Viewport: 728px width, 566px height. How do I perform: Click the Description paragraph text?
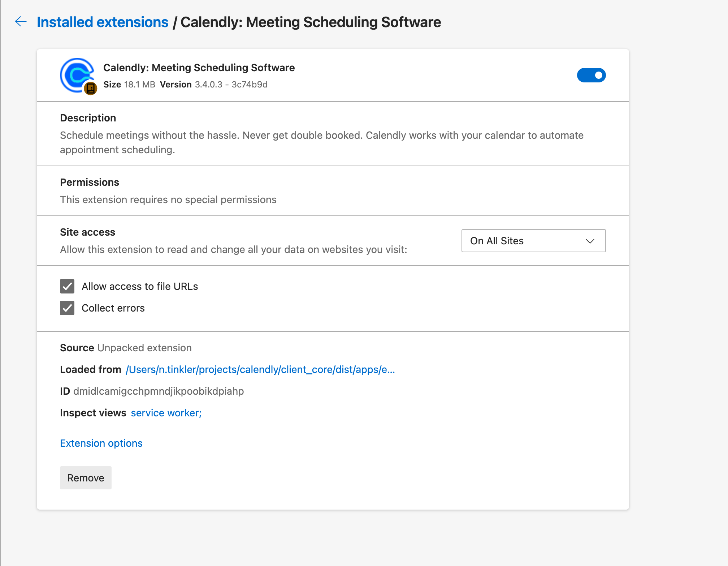tap(322, 142)
